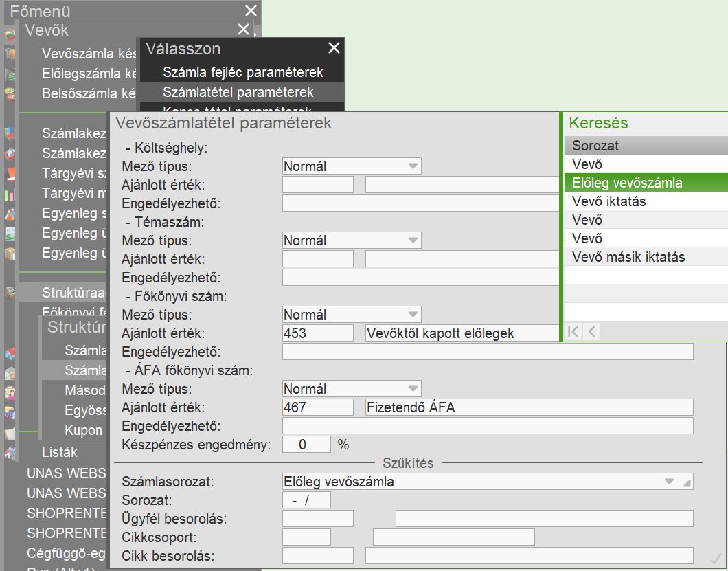Click the Ügyfél besorolás code field
This screenshot has width=728, height=571.
click(318, 519)
